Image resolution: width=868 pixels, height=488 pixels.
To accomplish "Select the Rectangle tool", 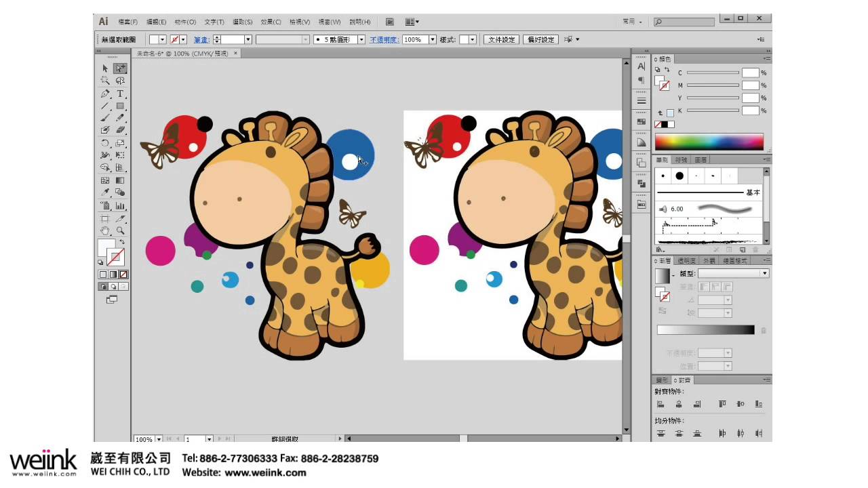I will [120, 106].
